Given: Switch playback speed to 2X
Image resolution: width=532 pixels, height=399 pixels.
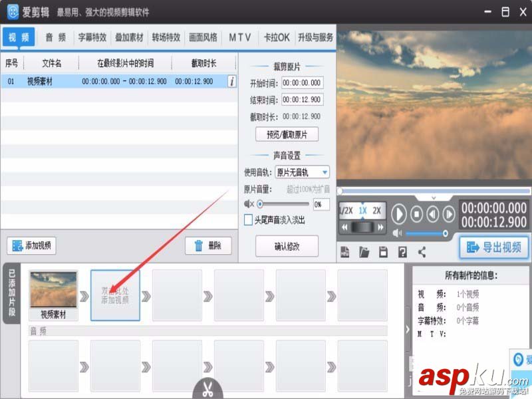Looking at the screenshot, I should pos(376,210).
